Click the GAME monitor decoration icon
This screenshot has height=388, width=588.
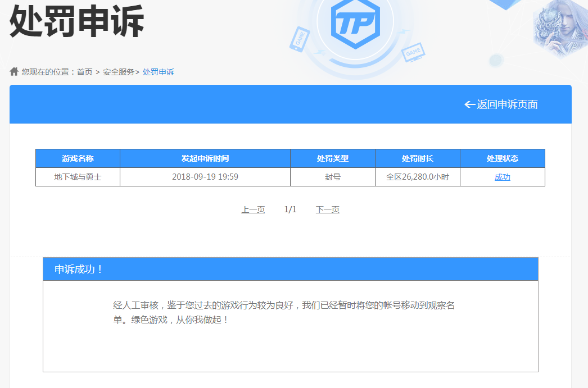tap(413, 52)
